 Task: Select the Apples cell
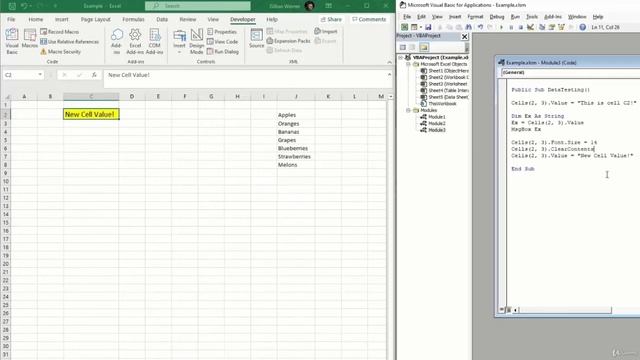coord(296,115)
